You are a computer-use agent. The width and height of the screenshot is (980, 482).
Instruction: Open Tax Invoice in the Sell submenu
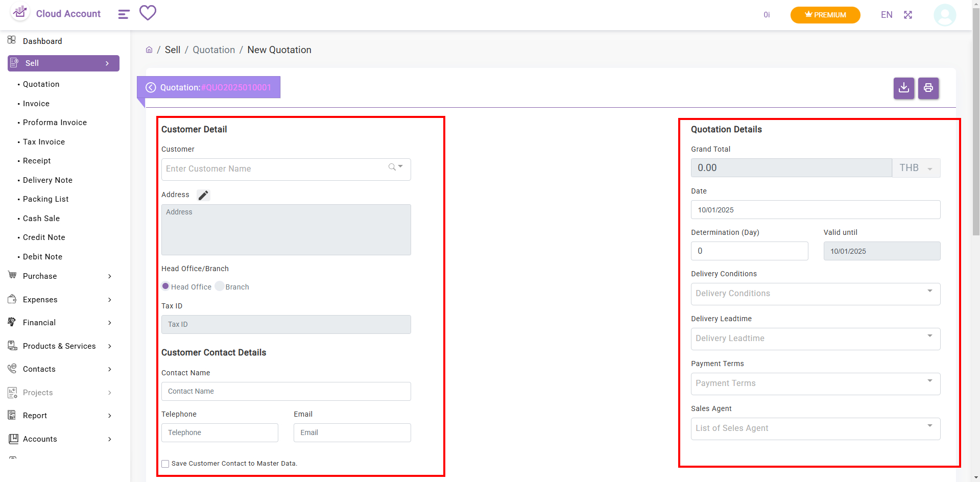tap(44, 142)
